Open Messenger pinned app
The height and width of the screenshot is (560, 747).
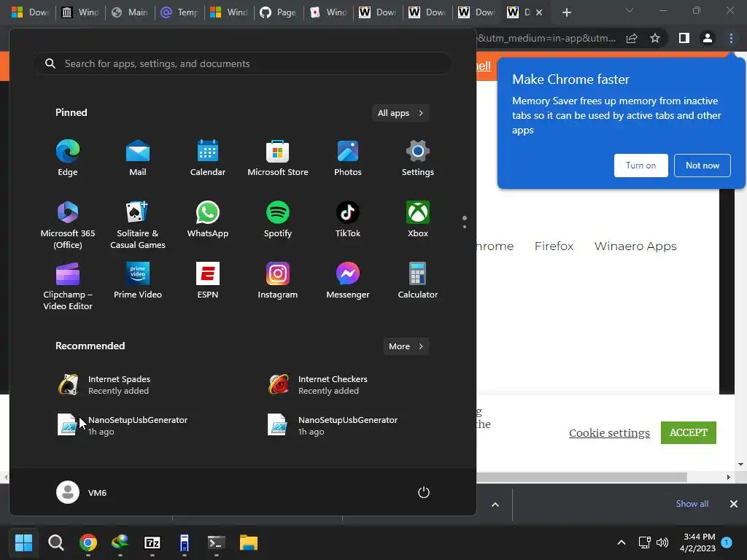tap(348, 281)
